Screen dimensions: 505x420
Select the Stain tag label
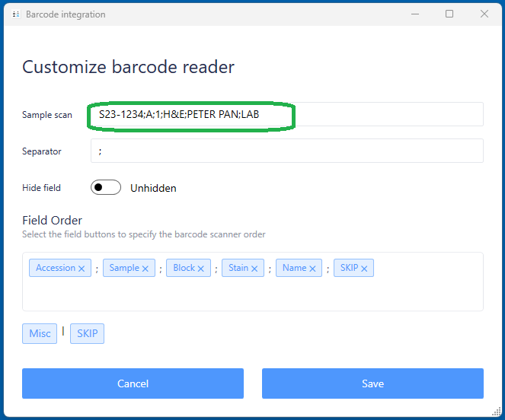(238, 268)
